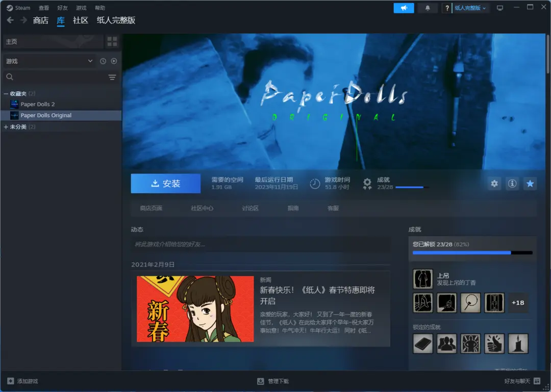Image resolution: width=551 pixels, height=392 pixels.
Task: Expand the 游戏 filter dropdown
Action: coord(49,61)
